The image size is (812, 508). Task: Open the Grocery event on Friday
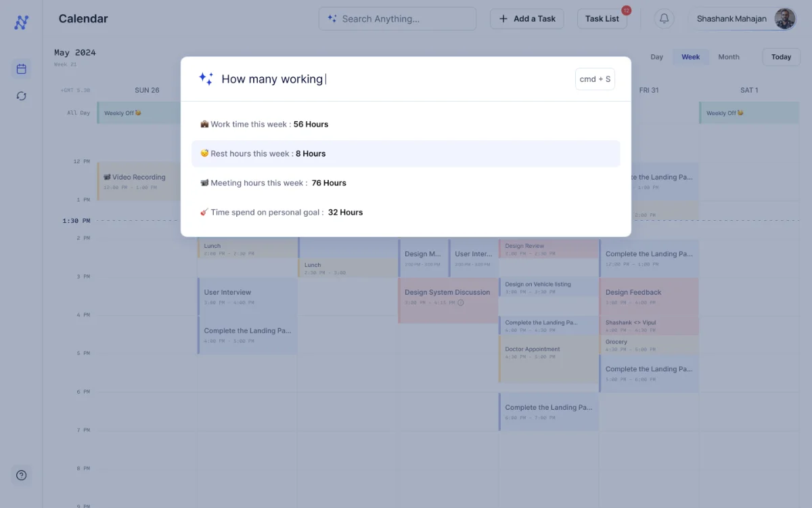coord(649,345)
